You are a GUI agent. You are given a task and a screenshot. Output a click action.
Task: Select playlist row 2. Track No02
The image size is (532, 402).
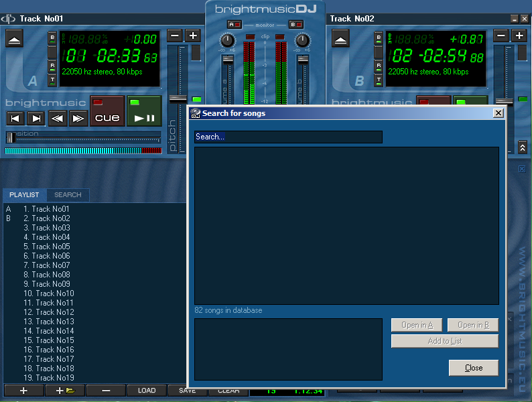94,218
